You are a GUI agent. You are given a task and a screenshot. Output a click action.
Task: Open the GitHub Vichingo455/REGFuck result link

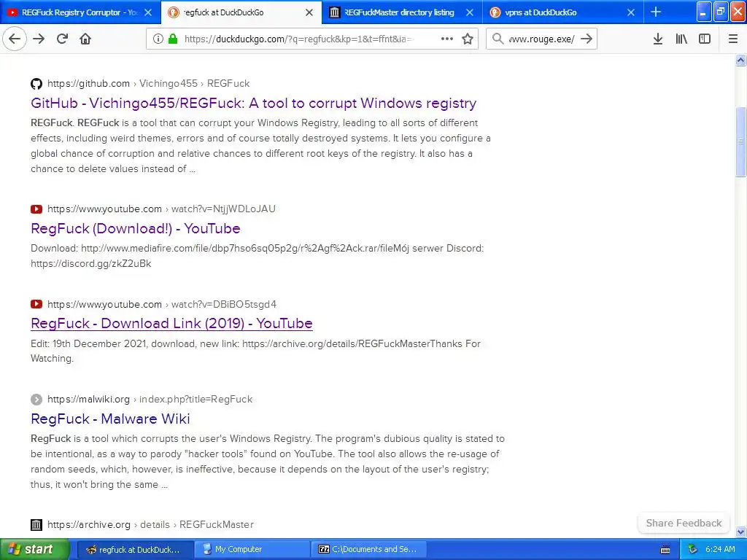[x=253, y=104]
